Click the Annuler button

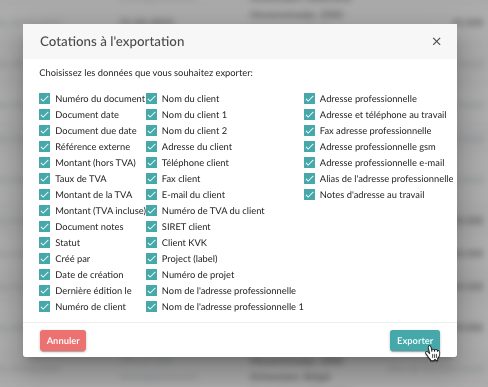63,341
